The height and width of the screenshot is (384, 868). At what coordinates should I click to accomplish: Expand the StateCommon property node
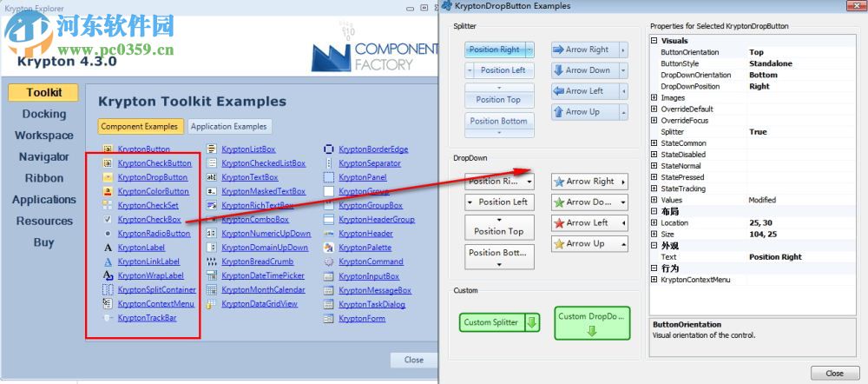coord(654,143)
